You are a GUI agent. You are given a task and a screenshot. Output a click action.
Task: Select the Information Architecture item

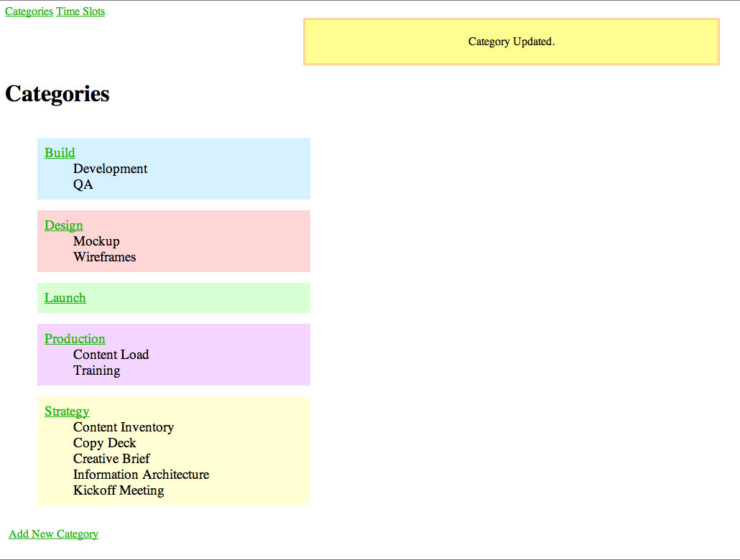click(x=141, y=475)
